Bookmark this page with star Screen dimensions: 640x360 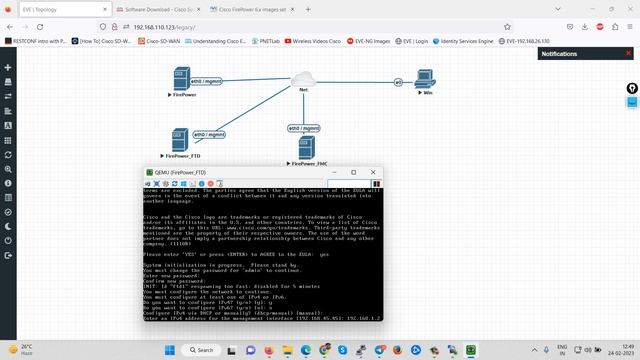[x=507, y=27]
